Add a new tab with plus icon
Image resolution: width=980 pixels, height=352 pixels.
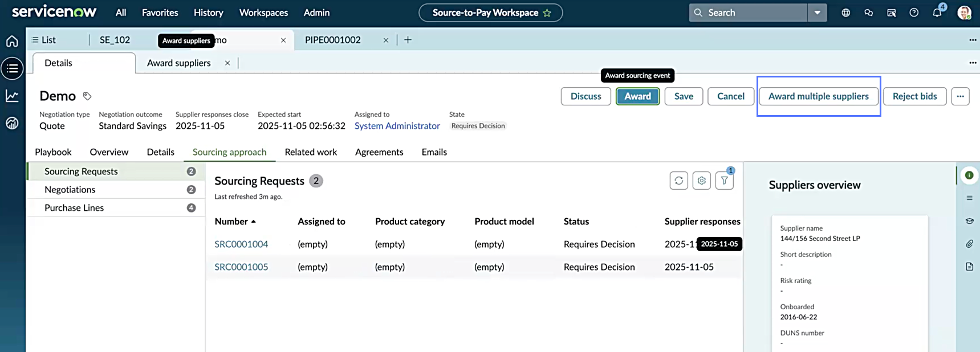point(408,40)
